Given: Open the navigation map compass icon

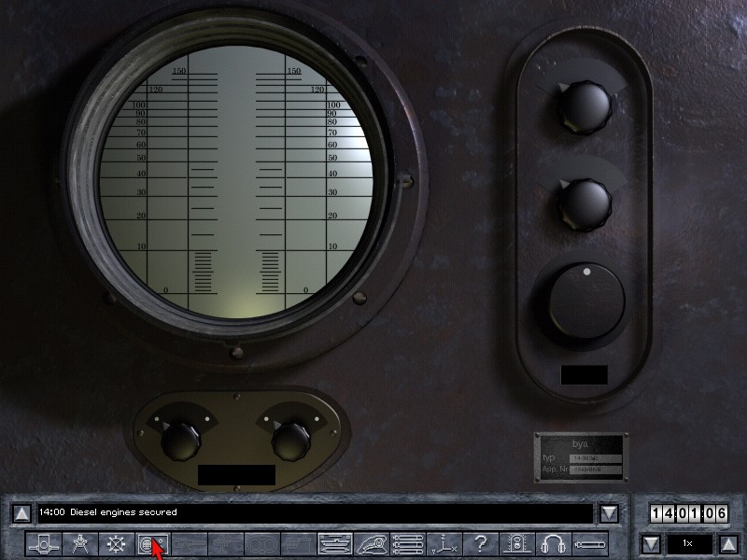Looking at the screenshot, I should [x=79, y=543].
